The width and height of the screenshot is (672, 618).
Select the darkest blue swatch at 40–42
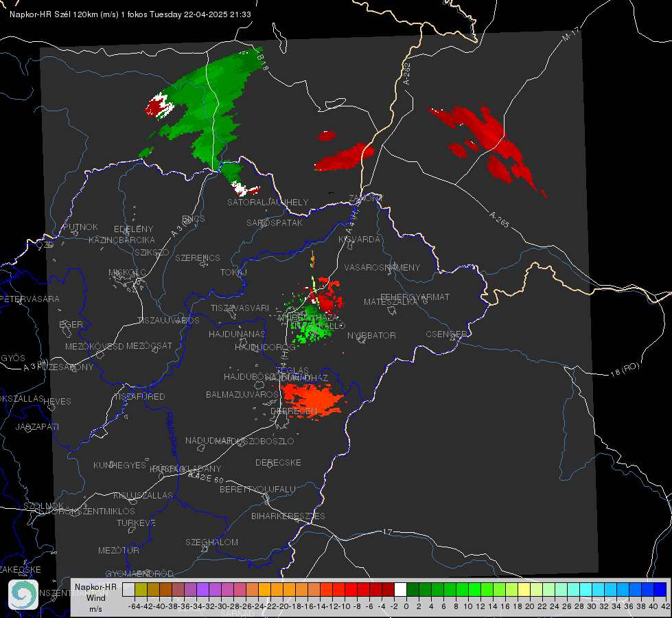point(660,589)
